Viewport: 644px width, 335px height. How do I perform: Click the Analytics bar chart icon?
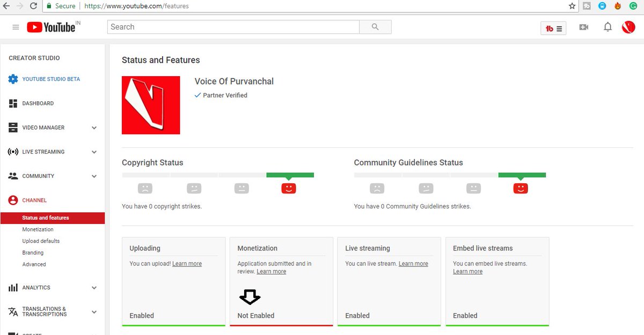(13, 288)
